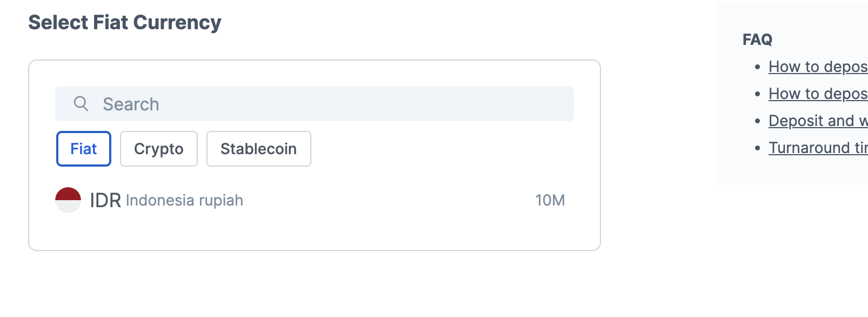Open the Deposit and withdrawal FAQ link
The height and width of the screenshot is (317, 868).
[x=818, y=121]
